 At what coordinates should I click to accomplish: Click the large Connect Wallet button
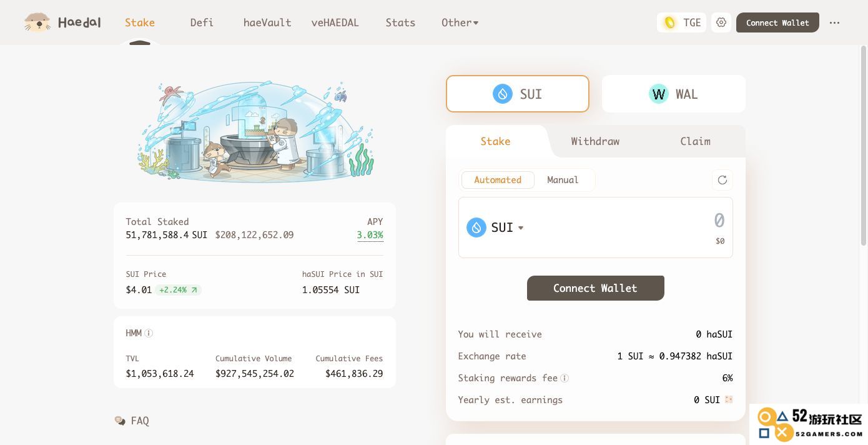tap(595, 288)
